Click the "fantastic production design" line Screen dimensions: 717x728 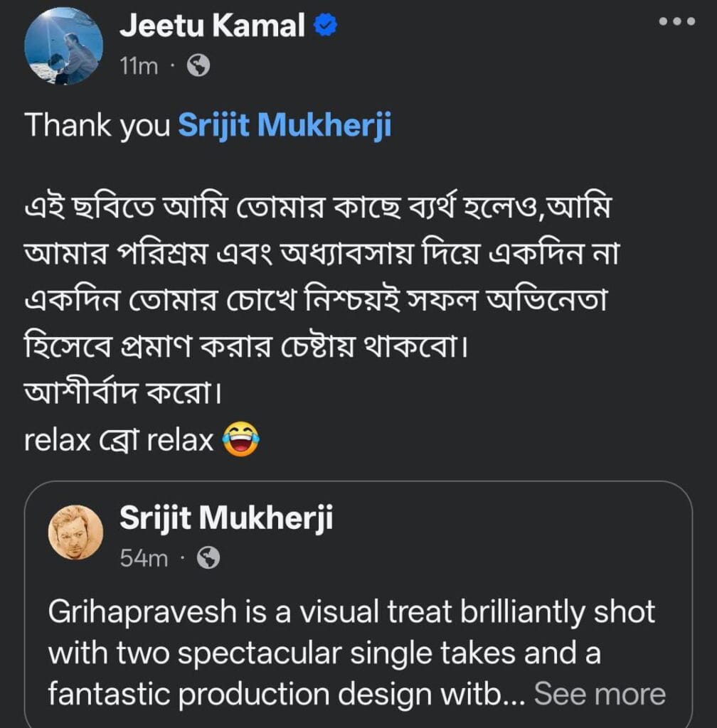tap(285, 694)
